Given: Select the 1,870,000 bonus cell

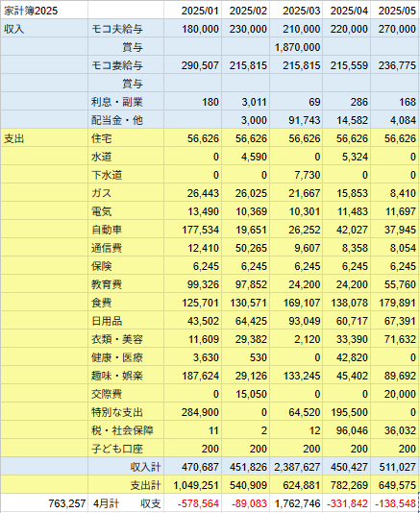Looking at the screenshot, I should click(296, 47).
